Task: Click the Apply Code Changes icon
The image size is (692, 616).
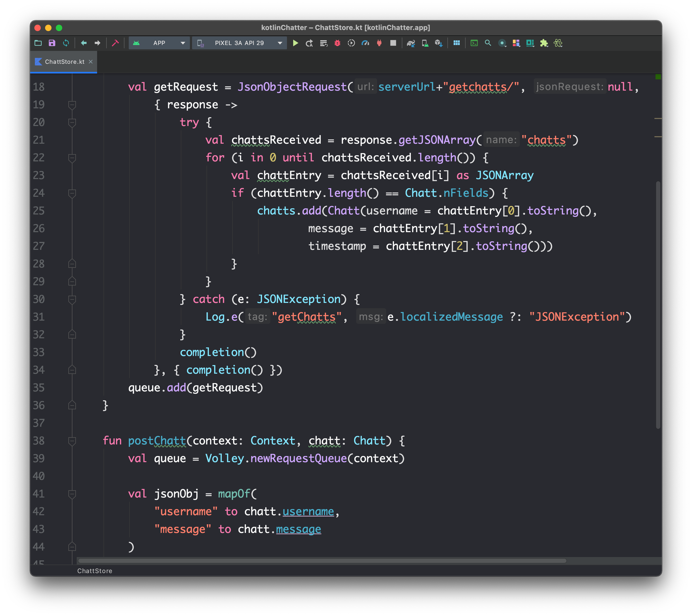Action: tap(323, 43)
